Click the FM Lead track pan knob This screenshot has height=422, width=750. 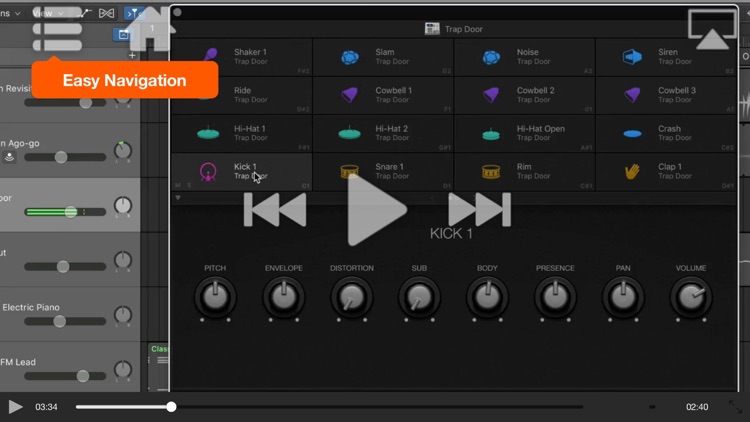123,369
